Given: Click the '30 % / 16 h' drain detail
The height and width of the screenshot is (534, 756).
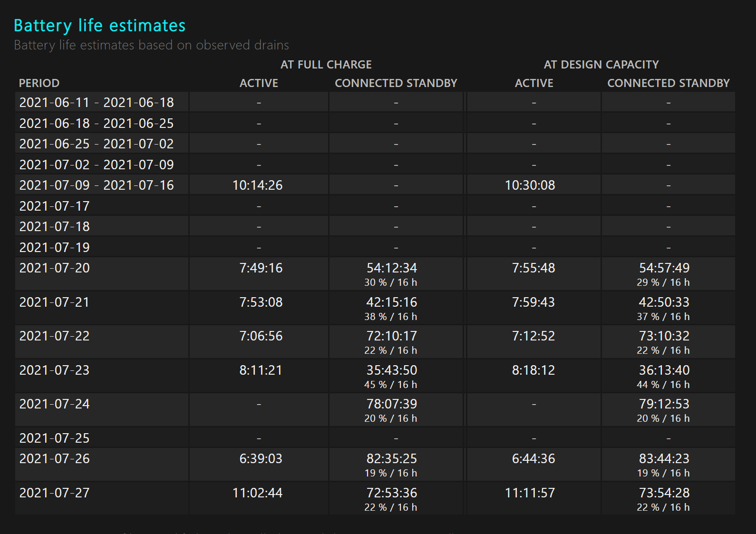Looking at the screenshot, I should pyautogui.click(x=391, y=282).
